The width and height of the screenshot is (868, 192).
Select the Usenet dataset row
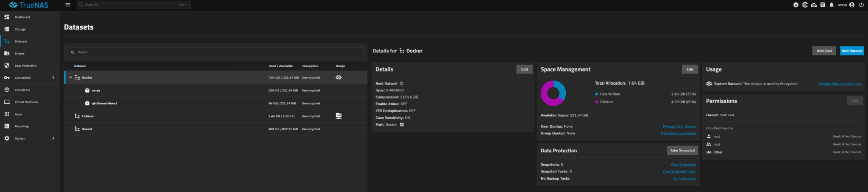pyautogui.click(x=216, y=129)
